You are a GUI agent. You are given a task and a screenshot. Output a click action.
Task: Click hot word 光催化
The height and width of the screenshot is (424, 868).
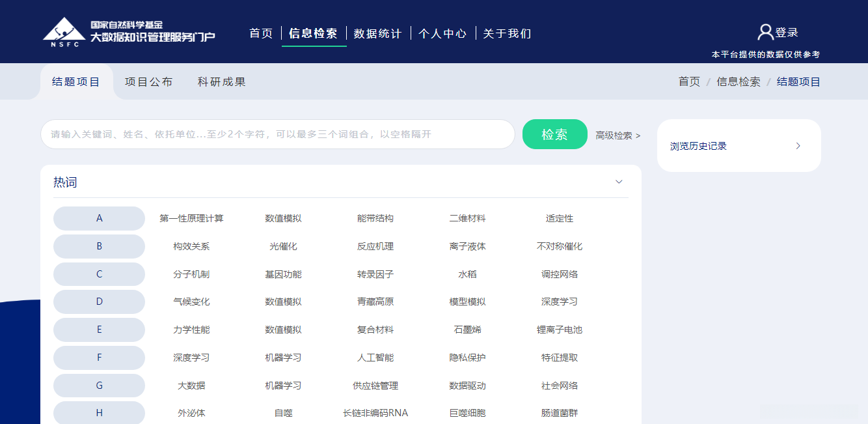pyautogui.click(x=283, y=246)
